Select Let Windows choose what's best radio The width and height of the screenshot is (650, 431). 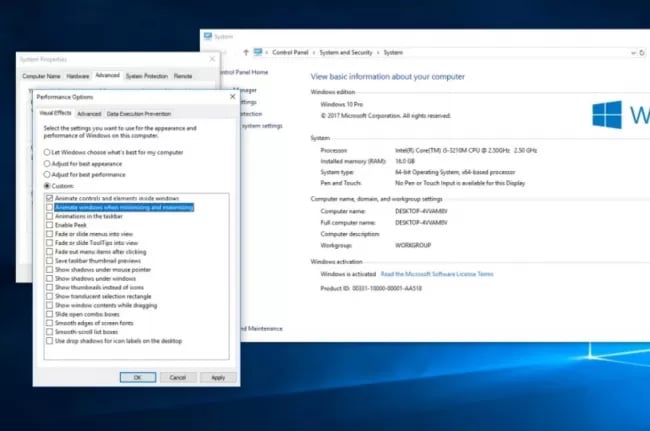(x=47, y=152)
